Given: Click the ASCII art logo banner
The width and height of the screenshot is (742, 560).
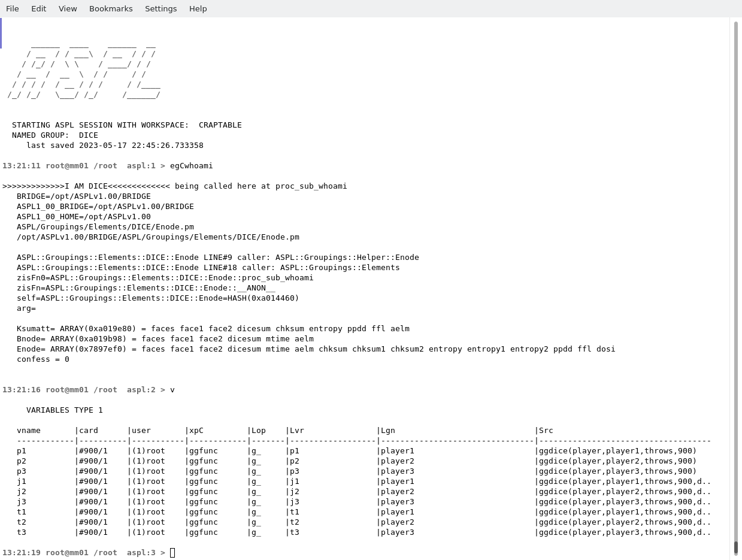Looking at the screenshot, I should tap(84, 69).
